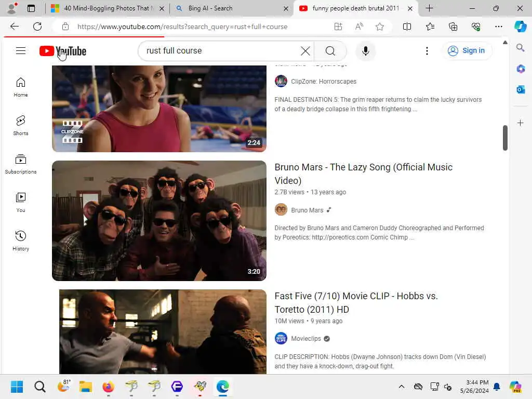This screenshot has width=532, height=399.
Task: Click the Sign in button
Action: point(467,51)
